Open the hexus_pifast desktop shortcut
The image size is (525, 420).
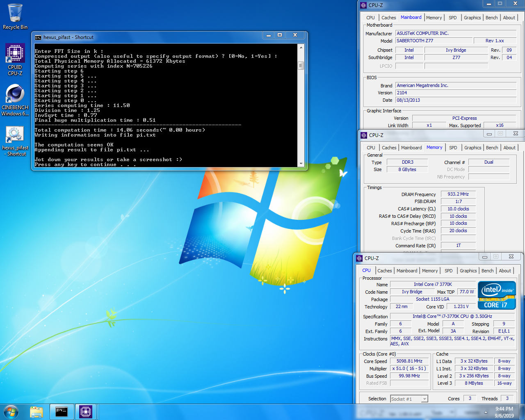[x=15, y=141]
